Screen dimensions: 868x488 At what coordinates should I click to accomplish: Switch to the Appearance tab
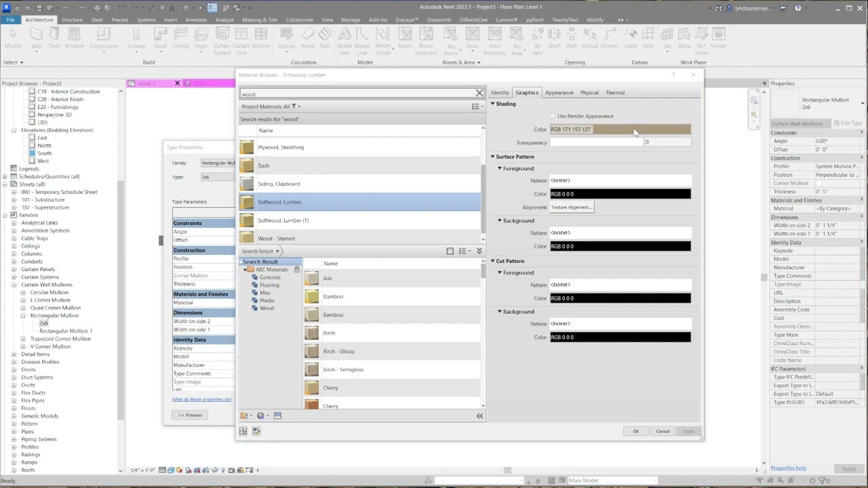(559, 93)
